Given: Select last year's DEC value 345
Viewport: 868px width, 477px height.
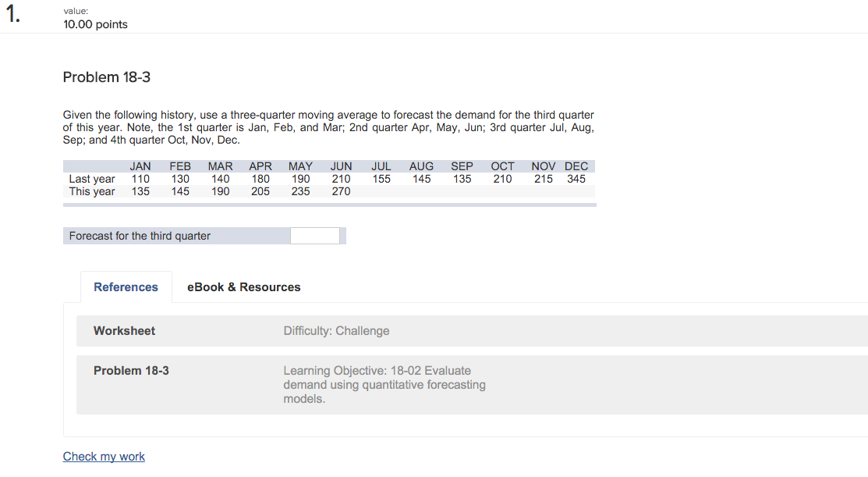Looking at the screenshot, I should [x=576, y=179].
